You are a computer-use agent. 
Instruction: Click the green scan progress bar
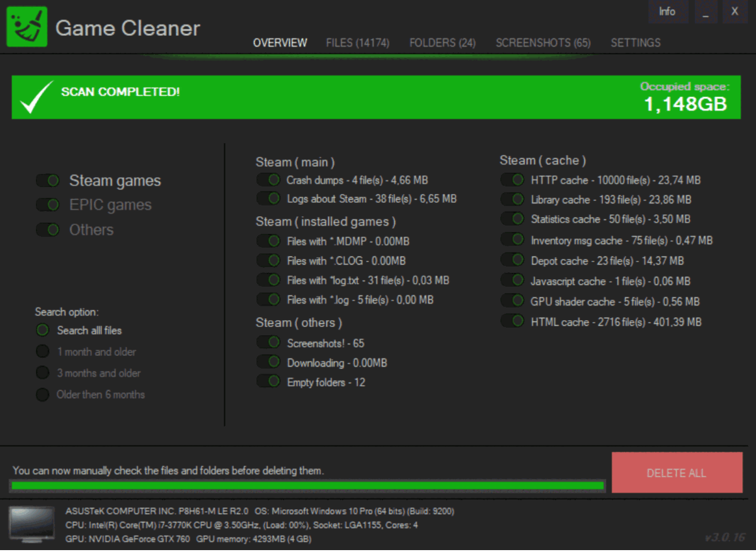307,486
